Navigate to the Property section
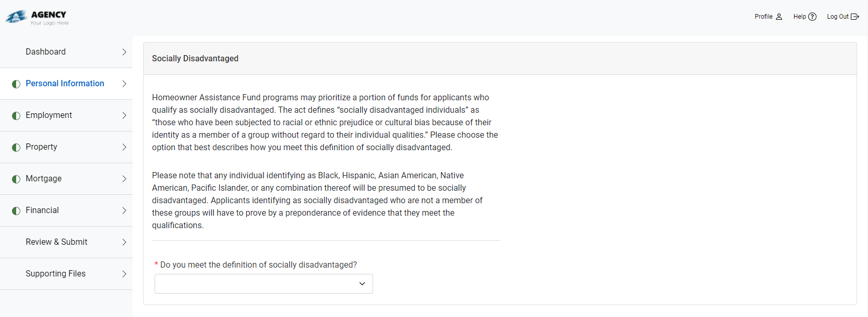 coord(42,147)
